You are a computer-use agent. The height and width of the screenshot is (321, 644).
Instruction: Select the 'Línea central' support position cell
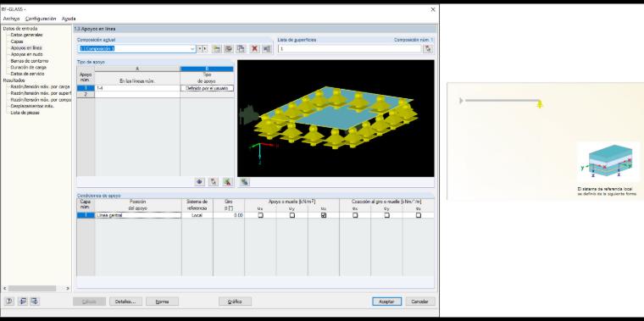click(x=138, y=215)
